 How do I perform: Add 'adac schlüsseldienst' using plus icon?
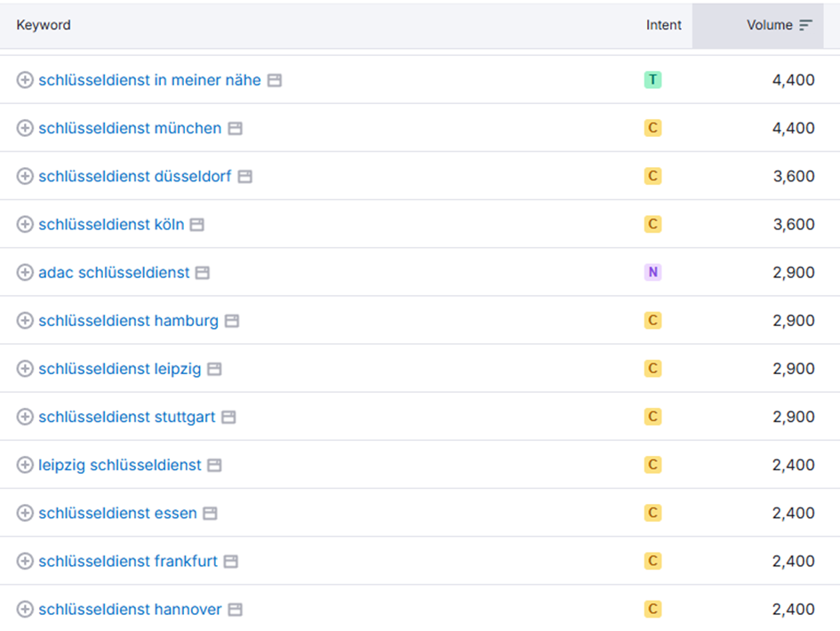(25, 272)
